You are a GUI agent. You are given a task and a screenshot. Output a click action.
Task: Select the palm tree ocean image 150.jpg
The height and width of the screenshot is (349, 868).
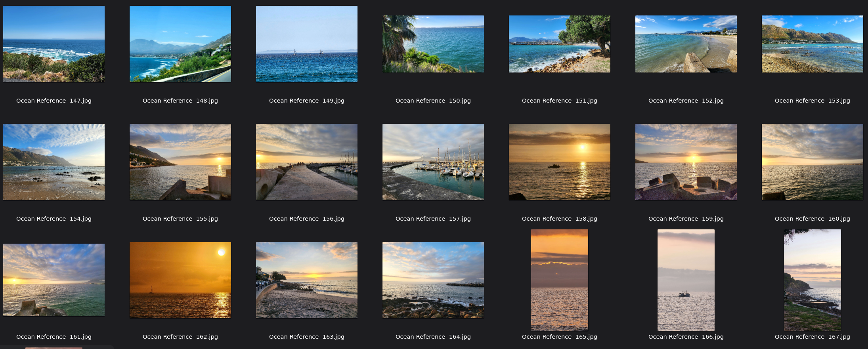433,44
